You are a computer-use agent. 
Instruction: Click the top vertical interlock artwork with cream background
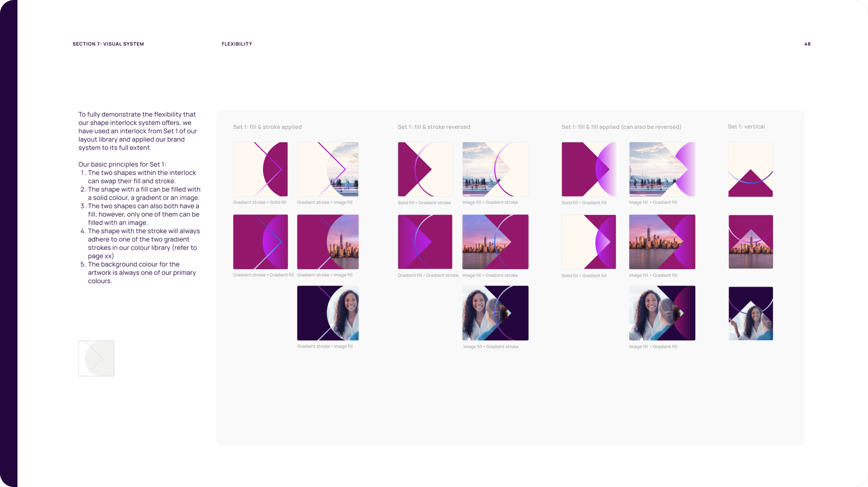point(750,169)
